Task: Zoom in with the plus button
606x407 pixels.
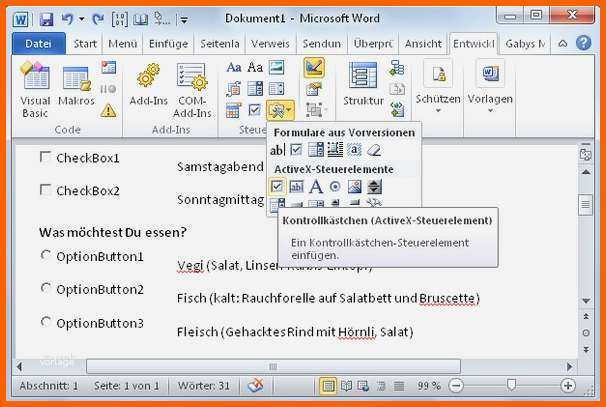Action: coord(567,385)
